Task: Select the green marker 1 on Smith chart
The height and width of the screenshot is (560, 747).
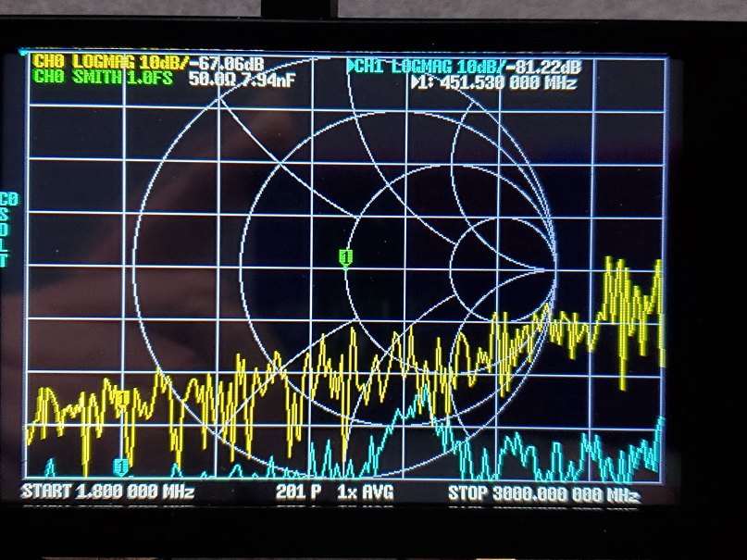Action: pos(346,258)
